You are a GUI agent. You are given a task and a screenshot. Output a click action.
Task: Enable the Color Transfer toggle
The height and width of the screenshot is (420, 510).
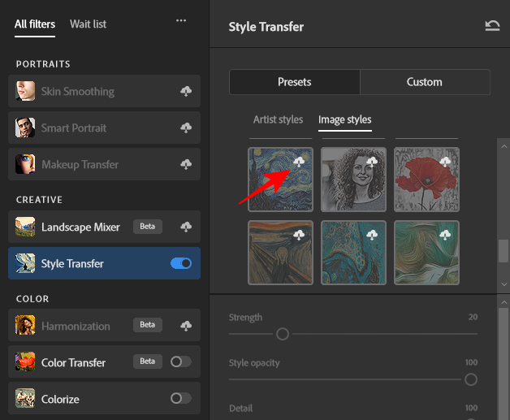pyautogui.click(x=181, y=362)
